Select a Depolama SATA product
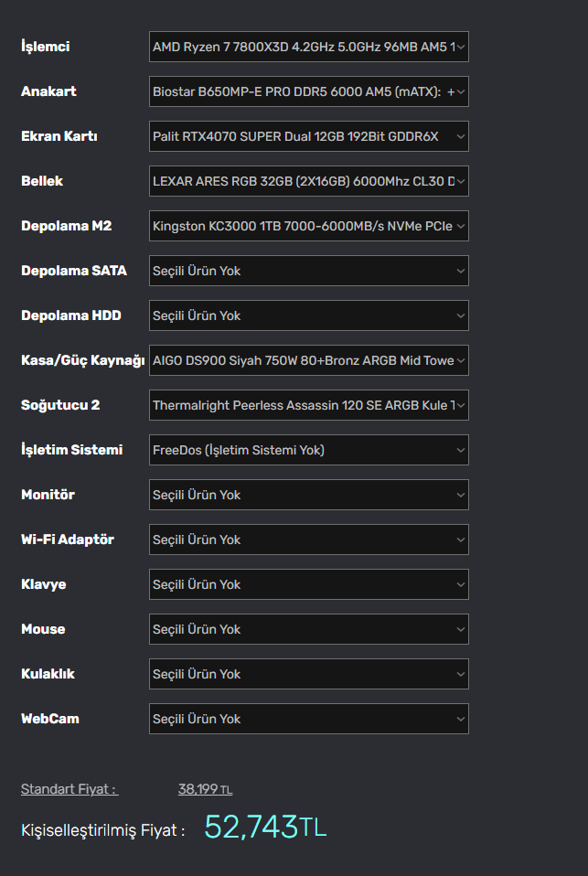588x876 pixels. (308, 271)
